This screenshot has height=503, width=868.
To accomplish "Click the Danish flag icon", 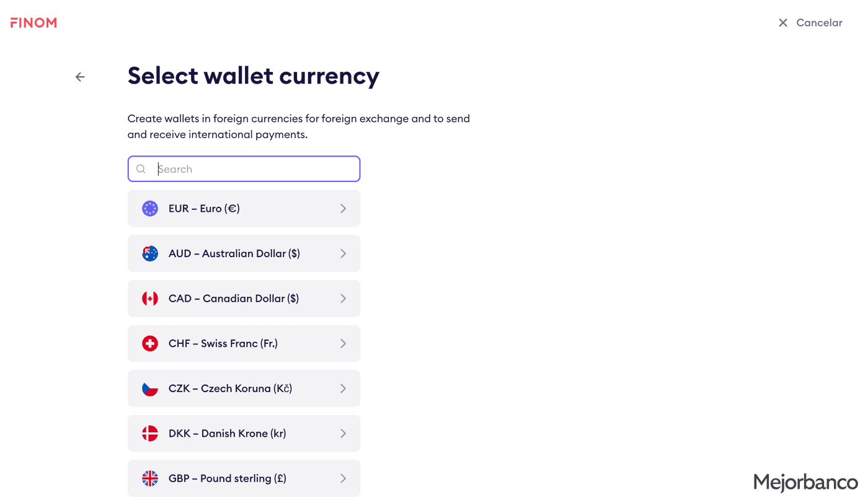I will pos(150,434).
